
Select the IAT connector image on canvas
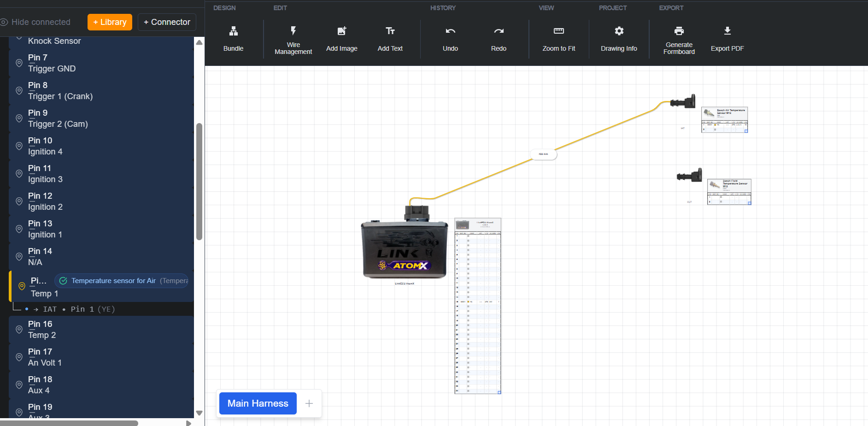click(x=683, y=101)
